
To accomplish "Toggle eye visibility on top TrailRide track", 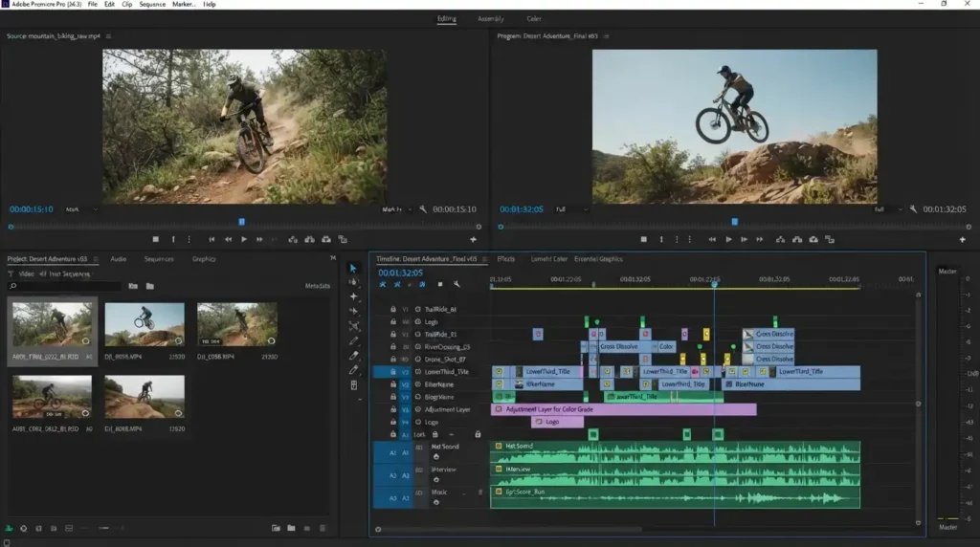I will (418, 309).
